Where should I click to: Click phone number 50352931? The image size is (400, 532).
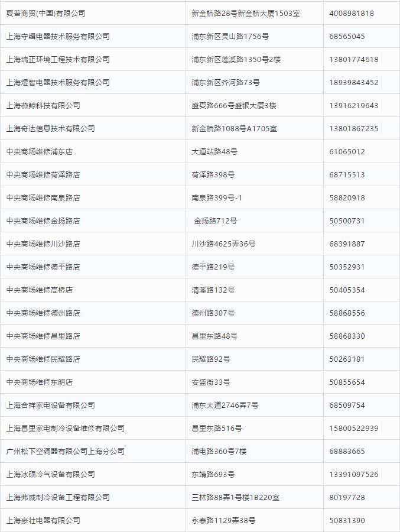[x=347, y=267]
